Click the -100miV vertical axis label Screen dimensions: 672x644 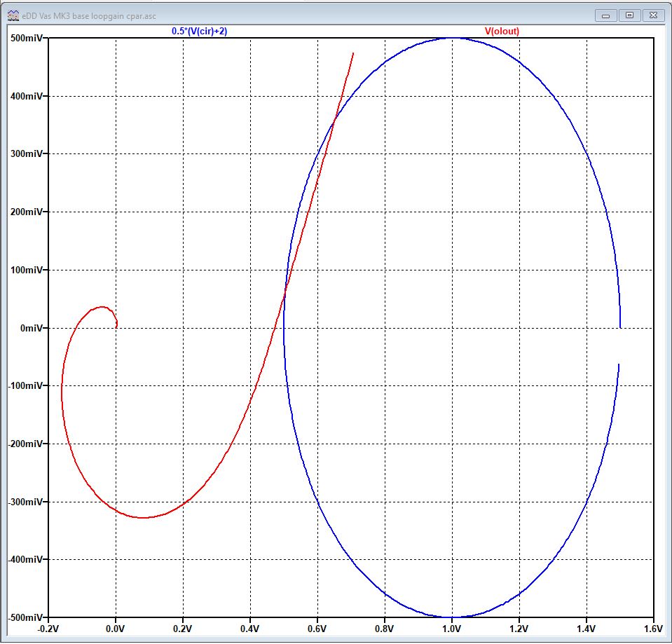pyautogui.click(x=26, y=386)
